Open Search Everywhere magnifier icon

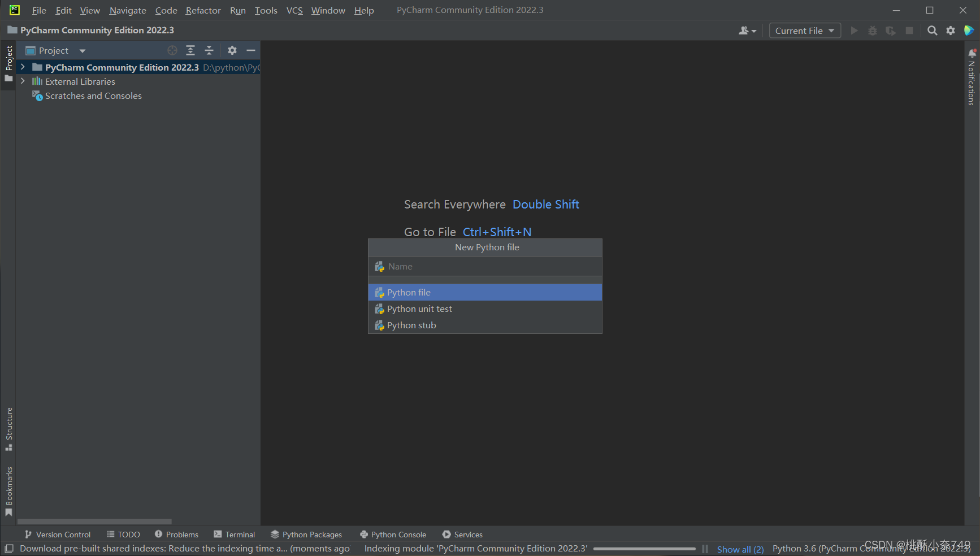pyautogui.click(x=933, y=31)
